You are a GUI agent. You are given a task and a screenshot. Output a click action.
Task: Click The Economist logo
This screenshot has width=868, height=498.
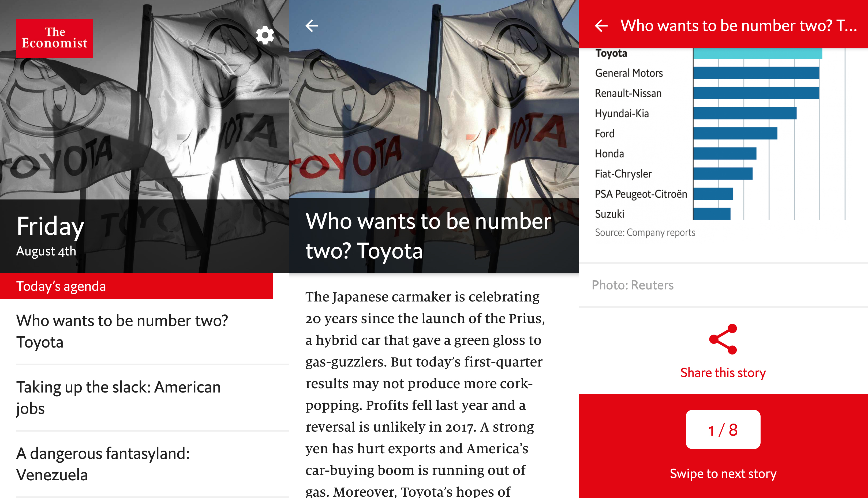point(55,38)
